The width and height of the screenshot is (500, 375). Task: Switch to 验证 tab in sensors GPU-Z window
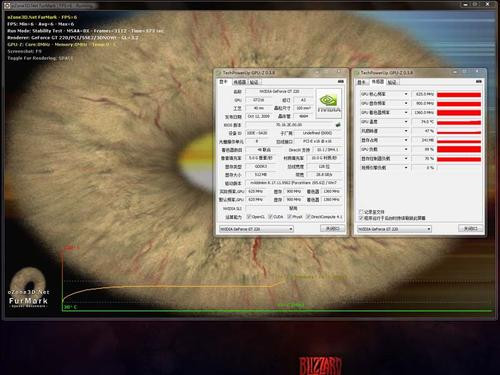(x=393, y=82)
